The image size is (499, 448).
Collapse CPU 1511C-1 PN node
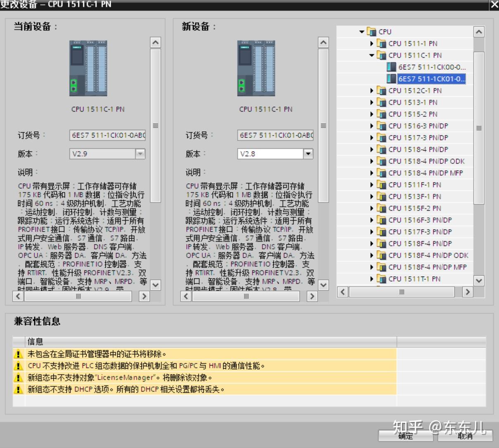372,55
